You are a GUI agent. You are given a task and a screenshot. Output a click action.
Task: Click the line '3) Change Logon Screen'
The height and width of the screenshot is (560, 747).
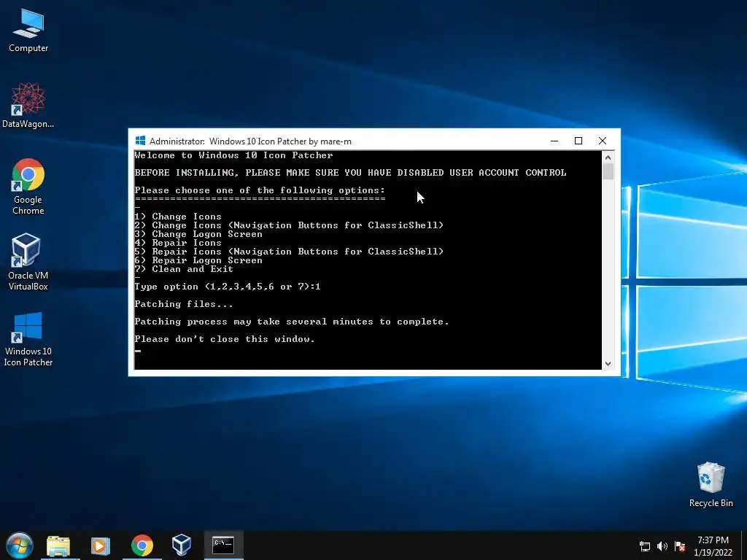pyautogui.click(x=198, y=234)
